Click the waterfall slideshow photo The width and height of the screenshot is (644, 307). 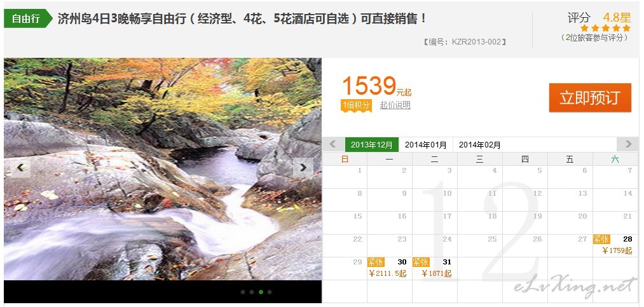coord(163,169)
